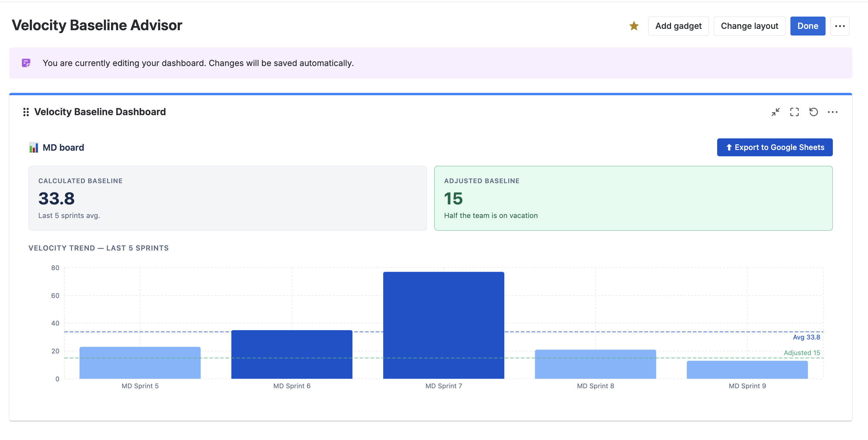Viewport: 868px width, 440px height.
Task: Click the 'Adjusted 15' line label
Action: tap(802, 352)
